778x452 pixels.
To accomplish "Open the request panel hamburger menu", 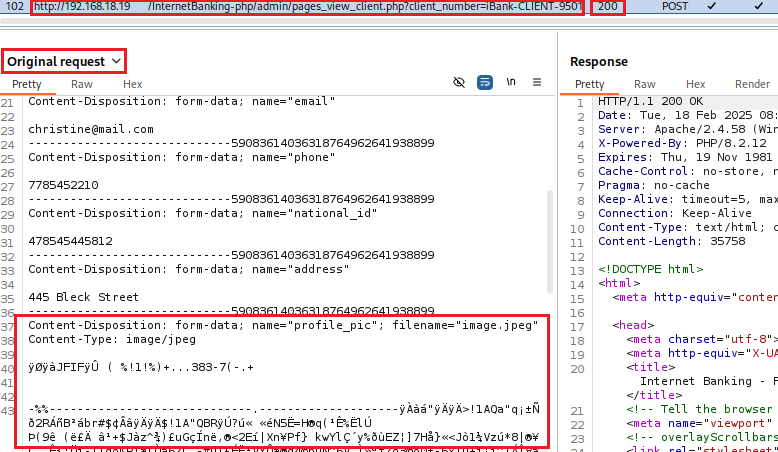I will [x=537, y=82].
